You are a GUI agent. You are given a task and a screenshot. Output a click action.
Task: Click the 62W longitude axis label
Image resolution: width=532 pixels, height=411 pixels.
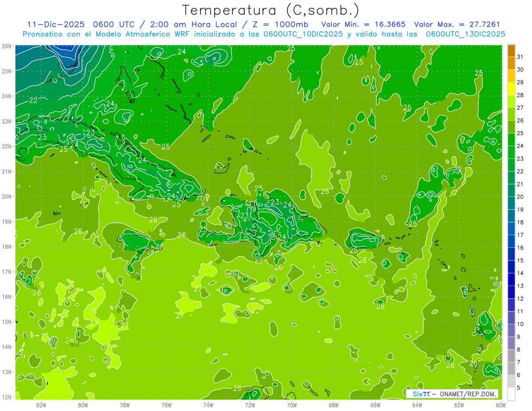pos(459,404)
